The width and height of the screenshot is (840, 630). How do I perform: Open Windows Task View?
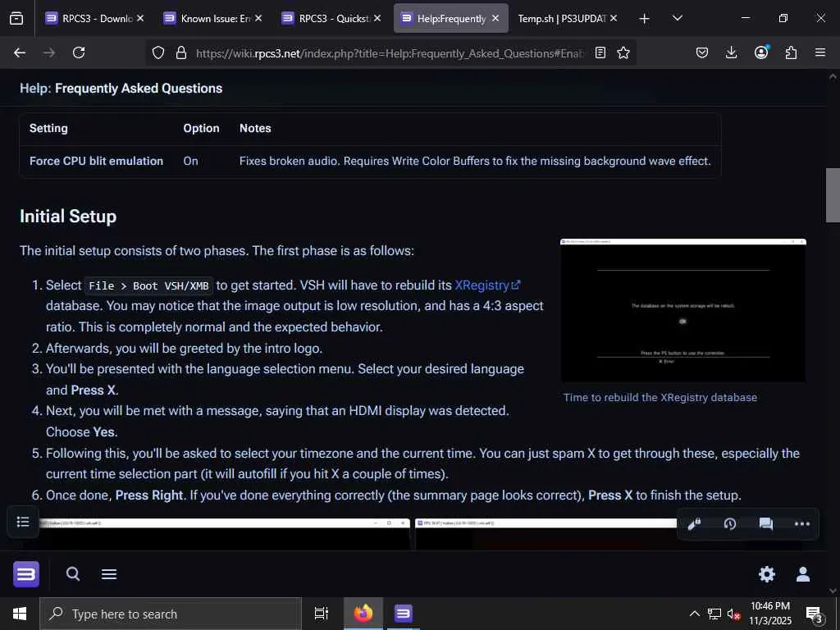click(321, 614)
